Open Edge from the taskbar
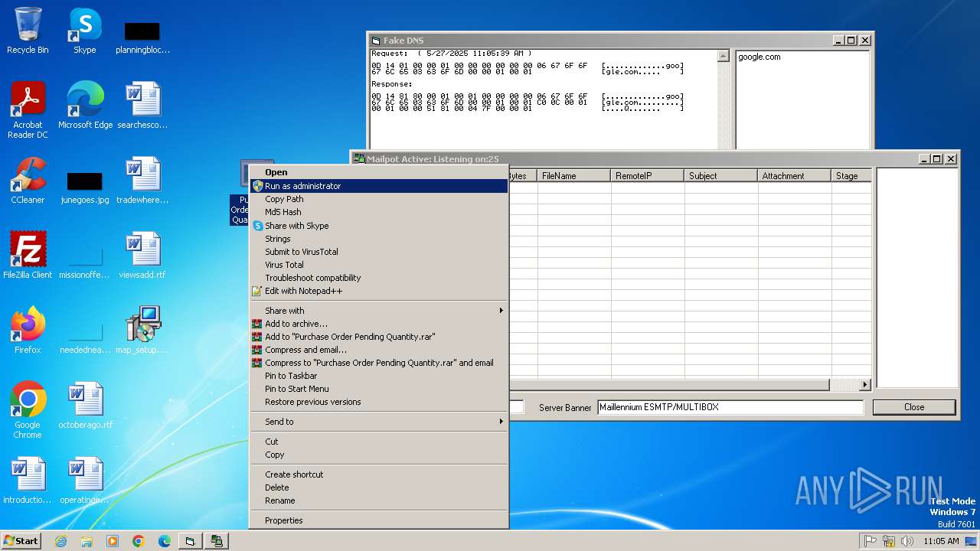Screen dimensions: 980x551 click(165, 541)
